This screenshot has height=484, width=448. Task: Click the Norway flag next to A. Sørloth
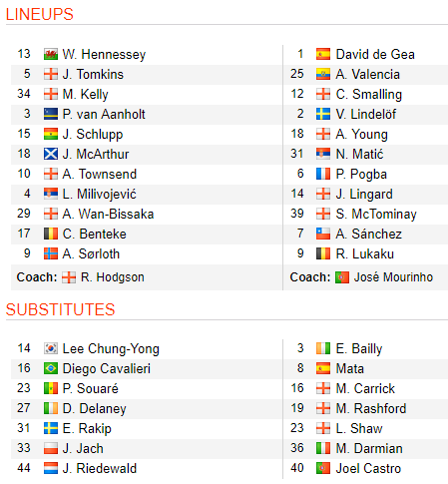tap(51, 253)
